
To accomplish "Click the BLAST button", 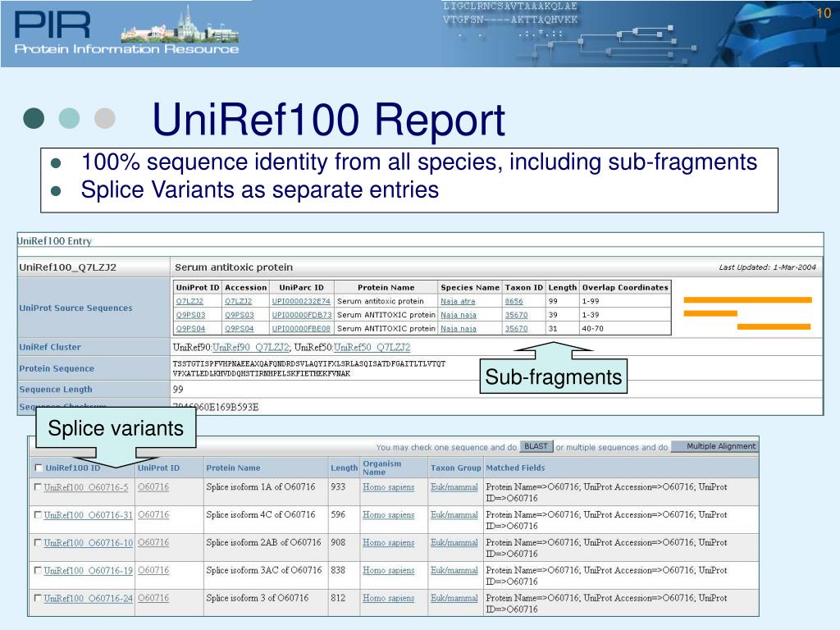I will (536, 446).
